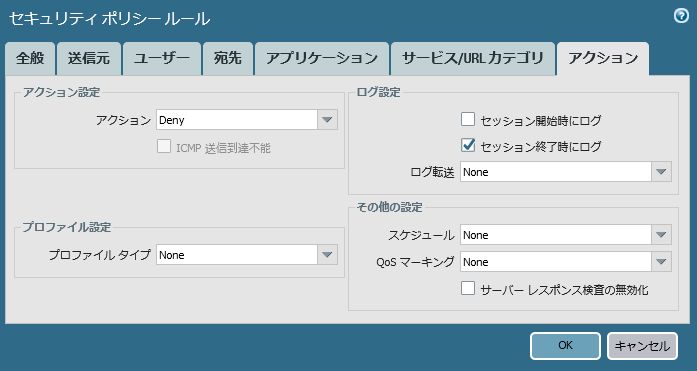
Task: Click the スケジュール field showing None
Action: tap(556, 235)
